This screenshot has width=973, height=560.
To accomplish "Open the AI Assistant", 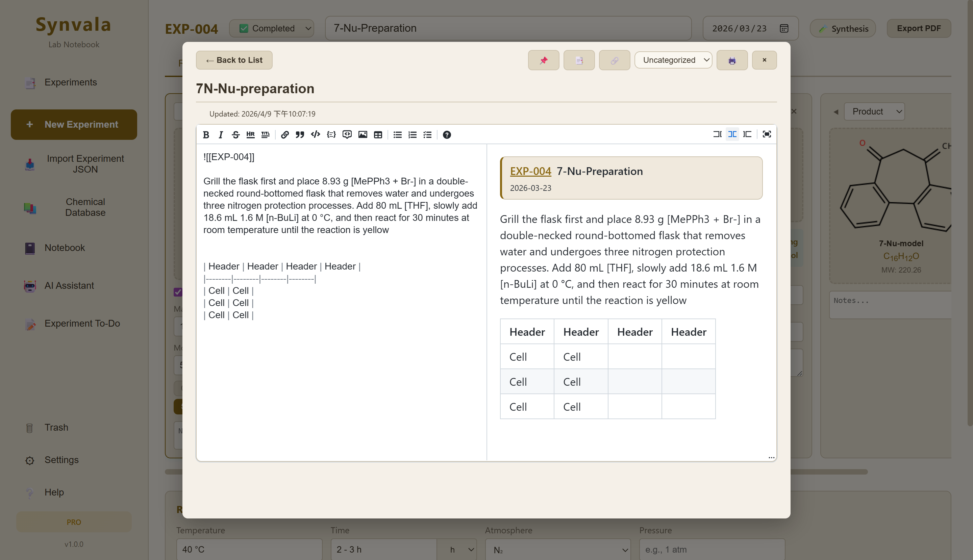I will [x=74, y=285].
